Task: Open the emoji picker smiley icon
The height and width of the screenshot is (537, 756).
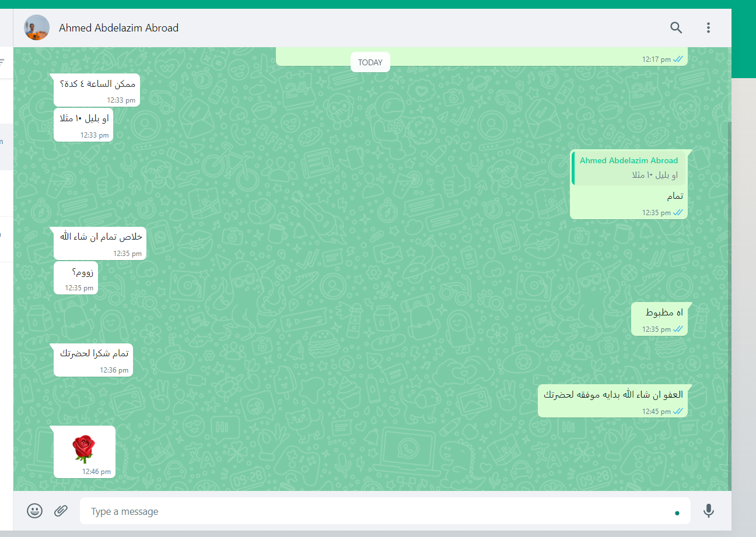Action: (x=35, y=511)
